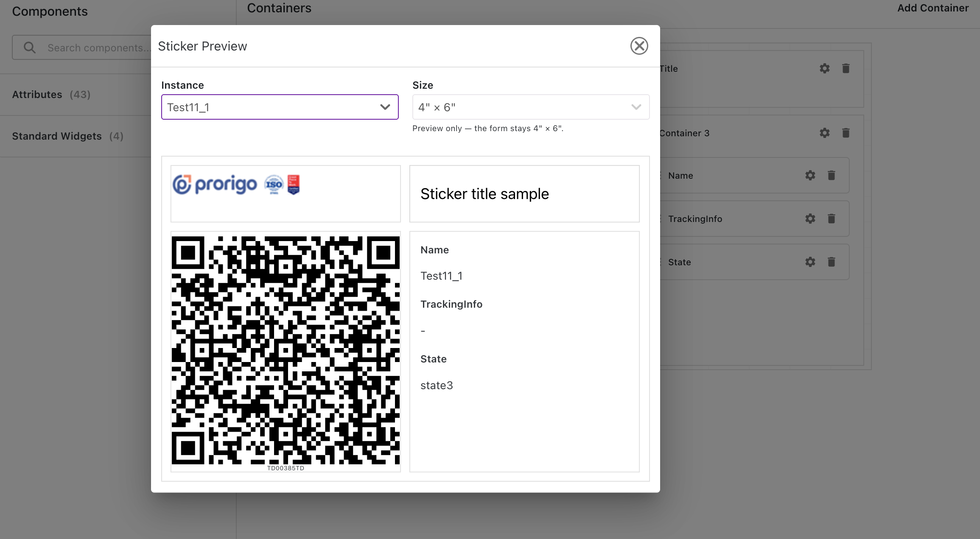
Task: Open settings gear for the Name field
Action: [810, 175]
